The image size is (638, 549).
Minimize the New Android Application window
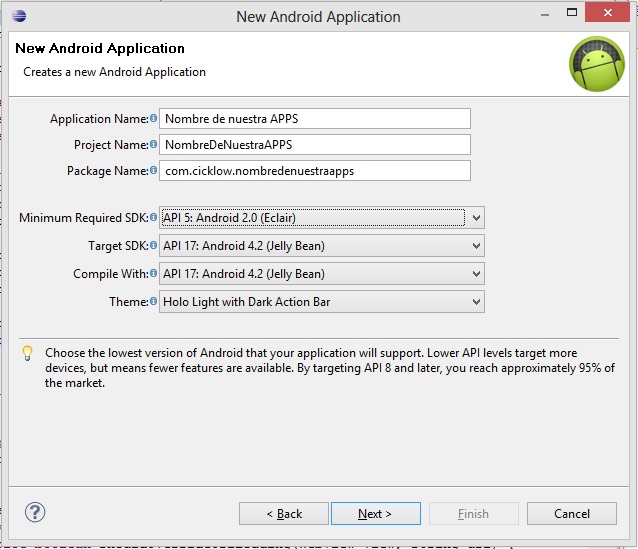[545, 15]
